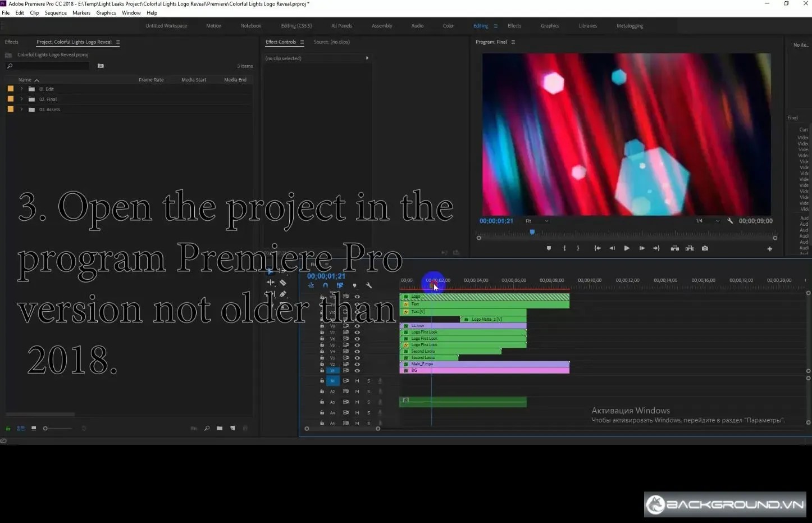This screenshot has height=523, width=812.
Task: Click the Program monitor blue playhead marker
Action: click(x=532, y=231)
